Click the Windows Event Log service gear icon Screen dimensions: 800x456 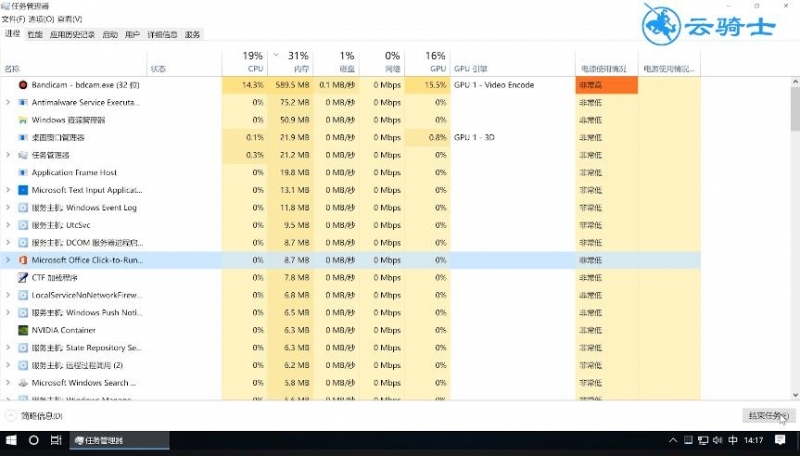[x=22, y=208]
